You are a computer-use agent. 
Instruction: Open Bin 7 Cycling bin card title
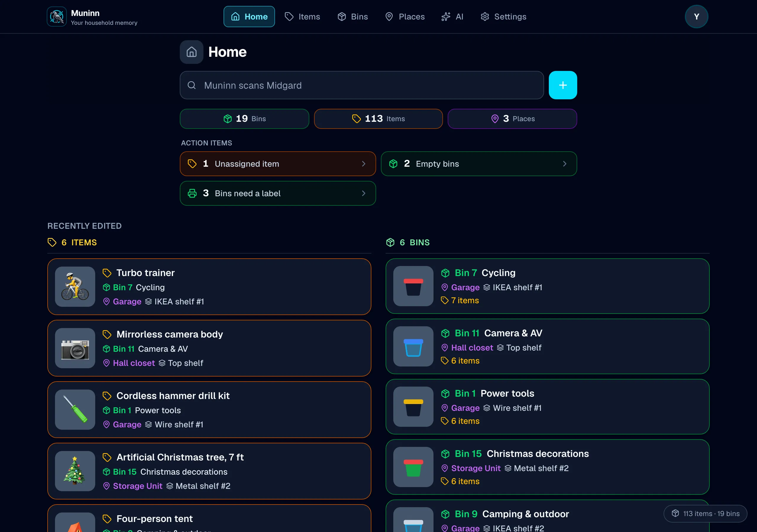(x=485, y=273)
